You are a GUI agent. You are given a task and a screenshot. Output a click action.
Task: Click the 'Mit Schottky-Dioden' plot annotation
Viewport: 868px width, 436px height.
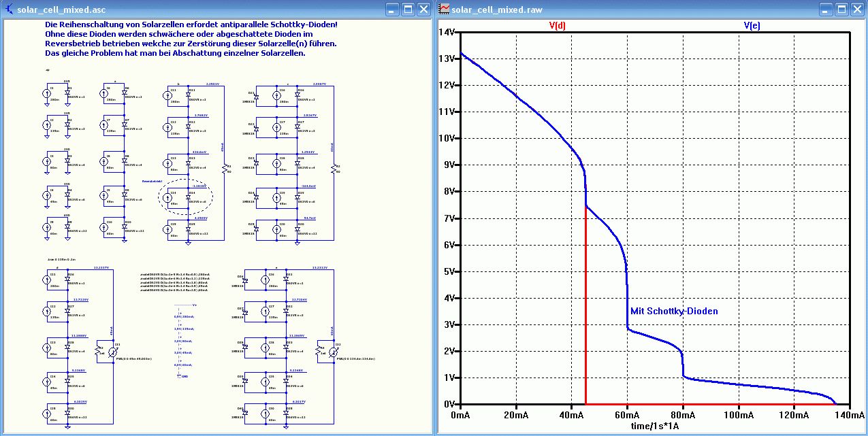coord(674,311)
